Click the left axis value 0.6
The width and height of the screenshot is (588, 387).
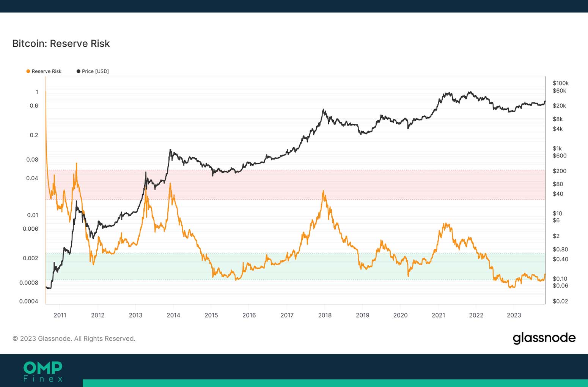point(34,106)
